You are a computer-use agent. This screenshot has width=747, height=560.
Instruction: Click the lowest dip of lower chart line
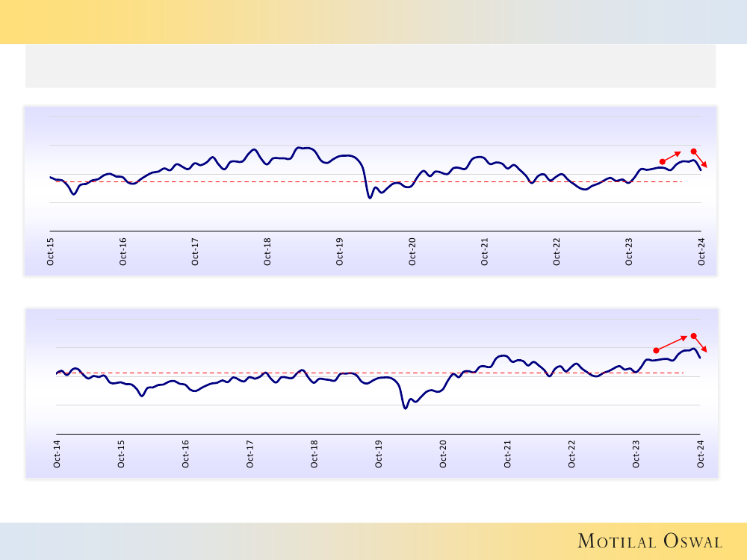[x=405, y=408]
